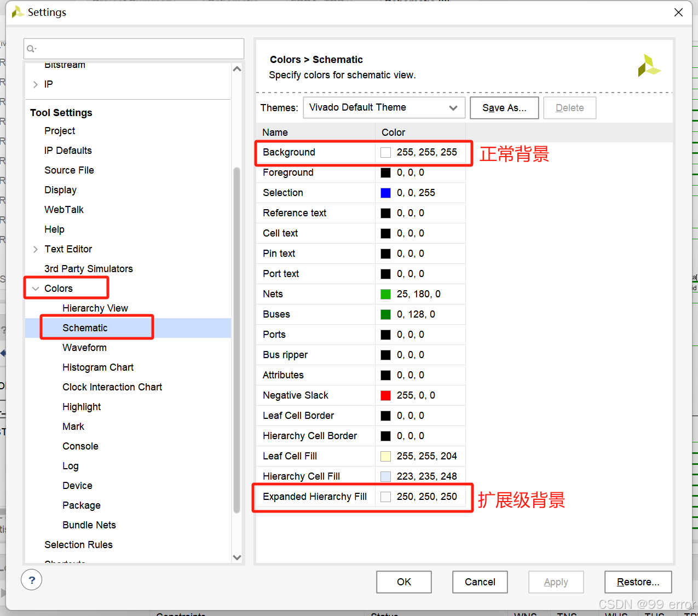This screenshot has height=616, width=698.
Task: Click the Foreground black color swatch
Action: (386, 172)
